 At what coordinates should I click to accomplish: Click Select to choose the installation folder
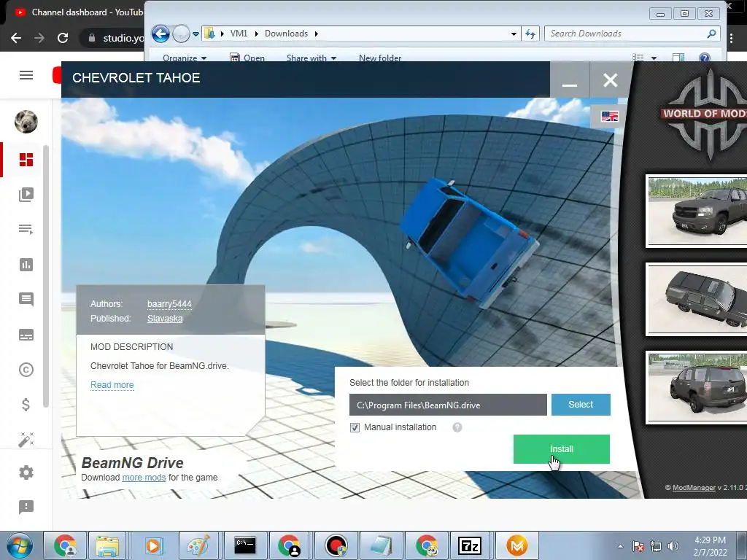tap(581, 404)
